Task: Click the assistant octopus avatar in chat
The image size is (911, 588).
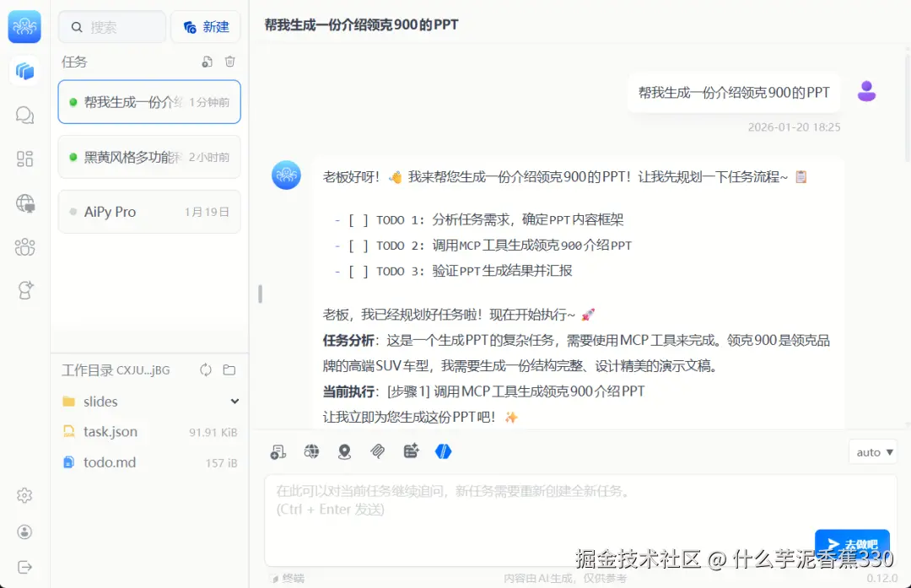Action: pos(287,175)
